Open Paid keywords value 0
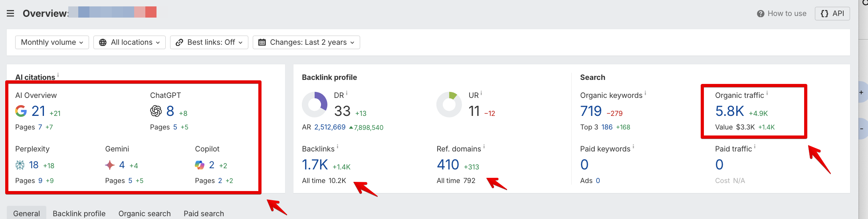 point(585,165)
